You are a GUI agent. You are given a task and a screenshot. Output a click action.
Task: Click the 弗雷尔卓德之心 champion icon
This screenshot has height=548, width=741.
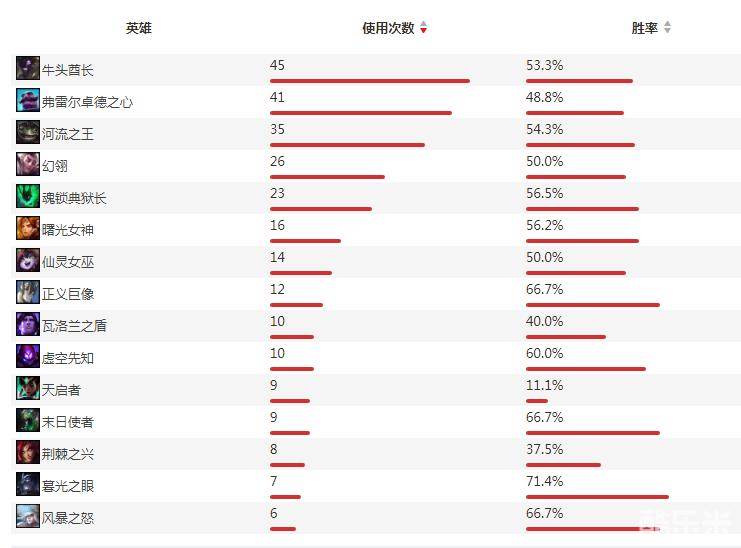click(28, 101)
